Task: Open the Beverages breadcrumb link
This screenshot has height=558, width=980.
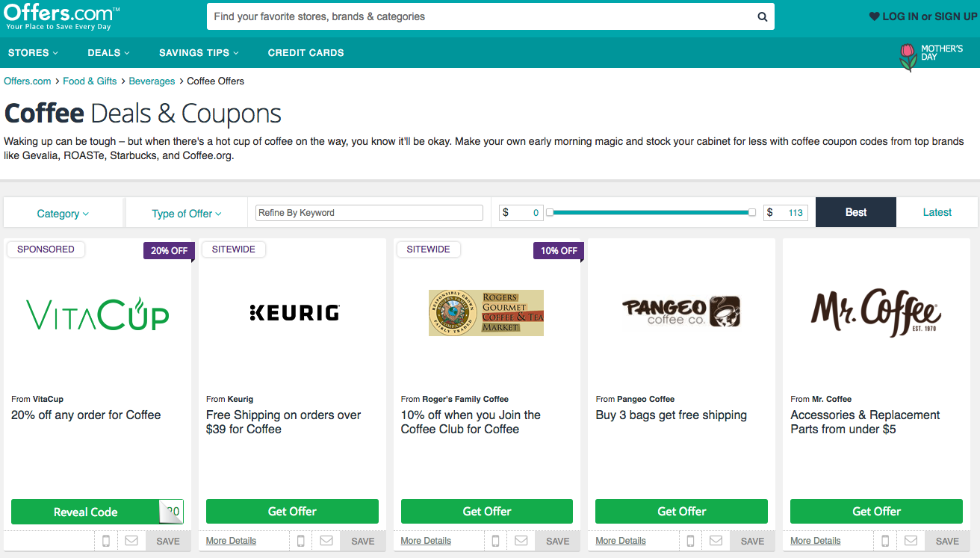Action: 152,81
